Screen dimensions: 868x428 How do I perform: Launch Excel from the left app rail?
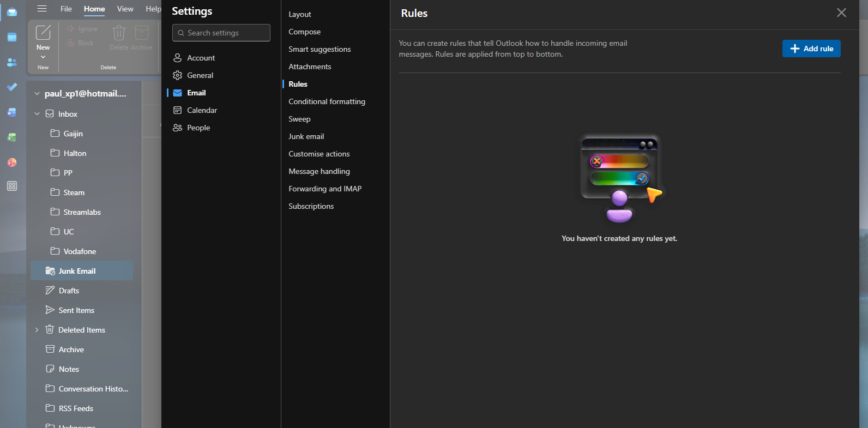[12, 137]
